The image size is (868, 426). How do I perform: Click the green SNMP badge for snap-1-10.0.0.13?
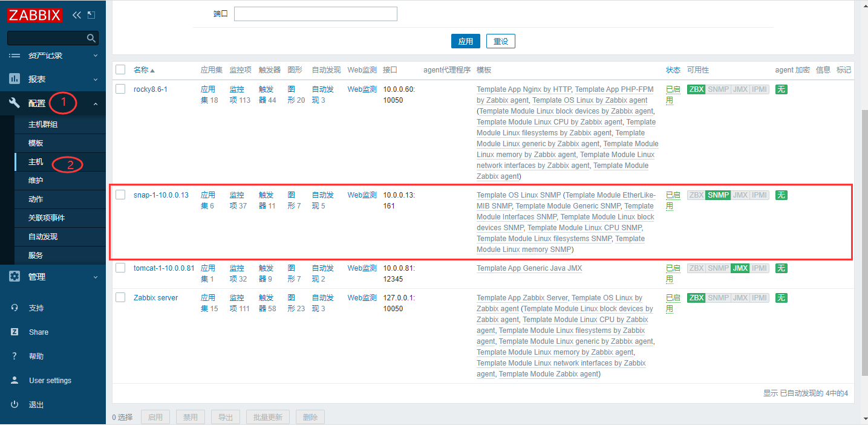pyautogui.click(x=719, y=195)
